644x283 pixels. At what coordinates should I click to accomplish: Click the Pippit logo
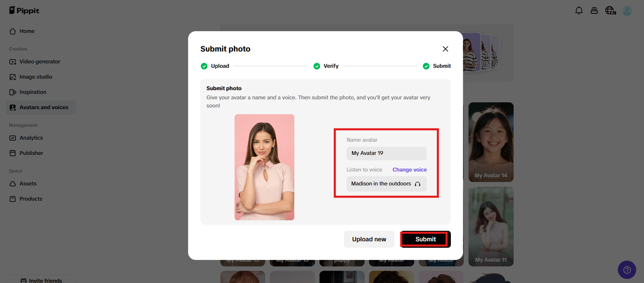(24, 10)
